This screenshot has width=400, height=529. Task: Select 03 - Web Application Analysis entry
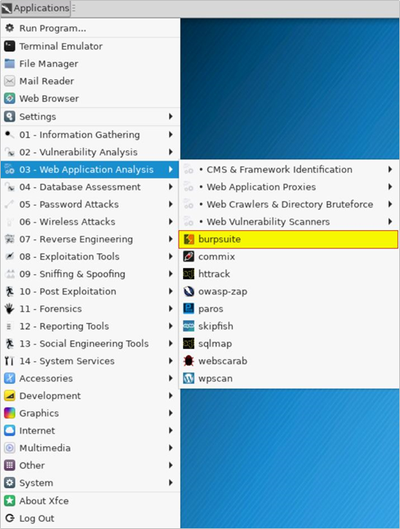coord(90,170)
